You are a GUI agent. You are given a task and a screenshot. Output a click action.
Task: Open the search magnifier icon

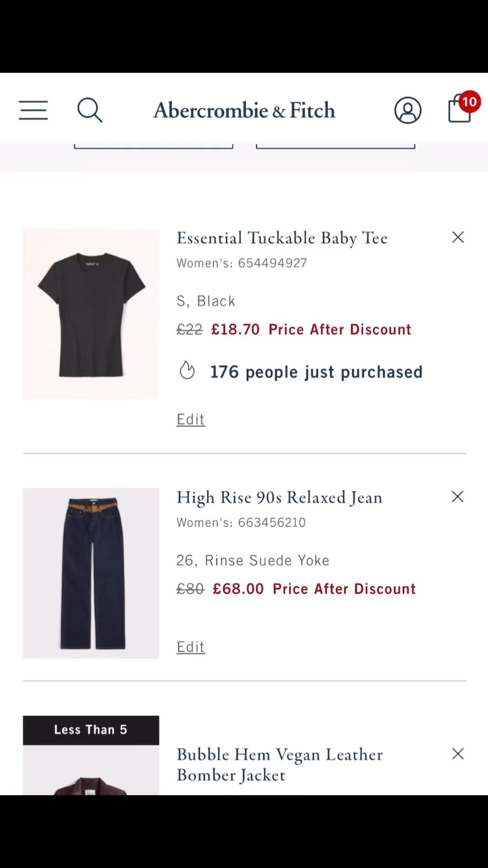(x=89, y=110)
